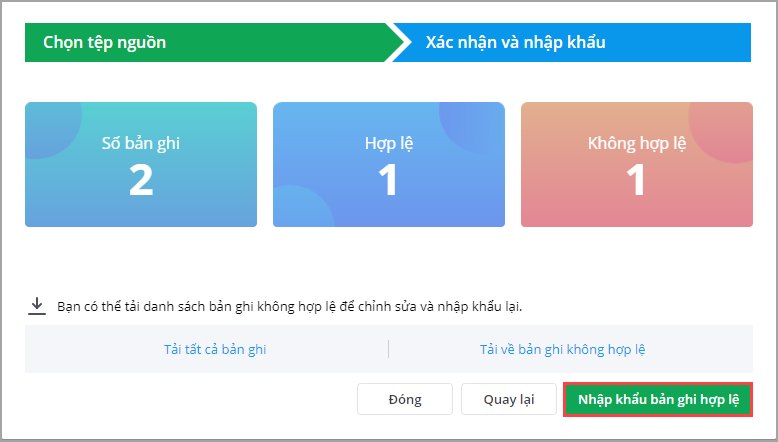Click the Không hợp lệ card title
The height and width of the screenshot is (442, 778).
636,143
